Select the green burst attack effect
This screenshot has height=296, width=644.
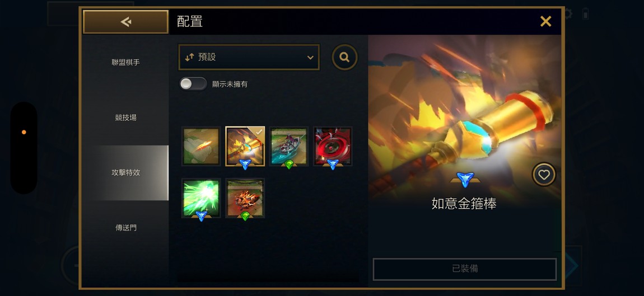[x=201, y=198]
